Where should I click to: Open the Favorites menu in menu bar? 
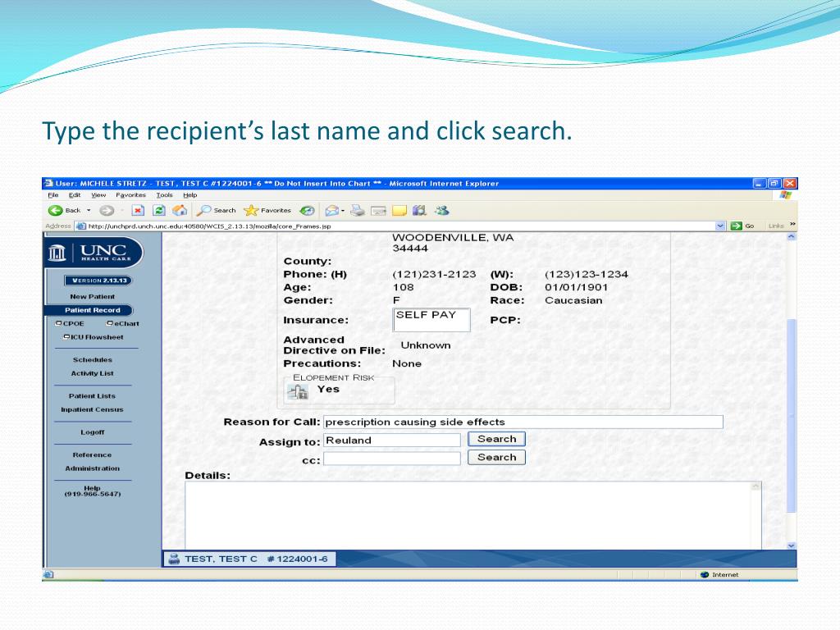point(130,195)
